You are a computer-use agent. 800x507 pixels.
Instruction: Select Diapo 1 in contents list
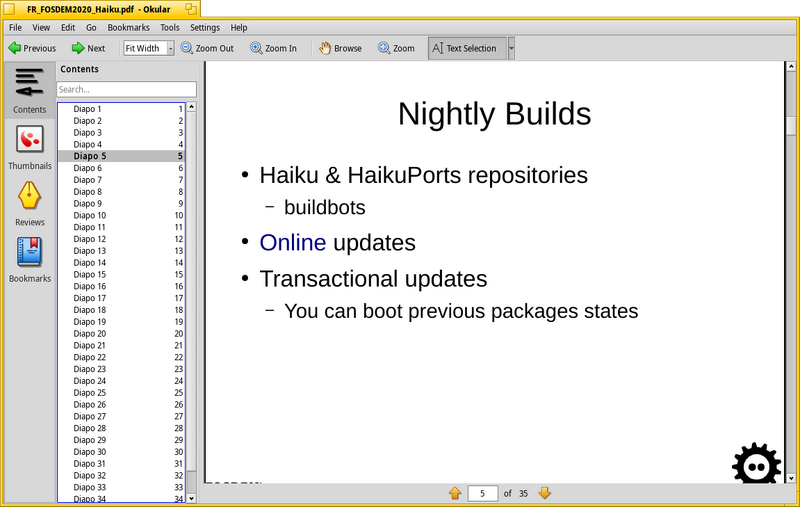coord(121,109)
